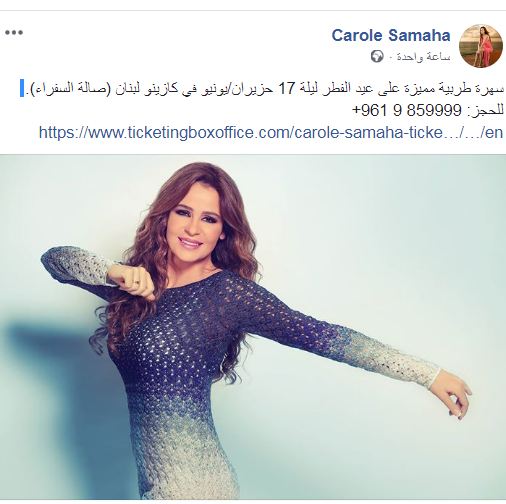Select the number 17 in the post text

click(286, 89)
